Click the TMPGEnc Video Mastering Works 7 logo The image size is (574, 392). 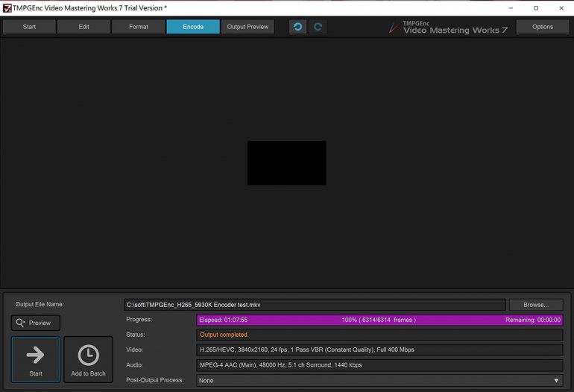(x=449, y=27)
